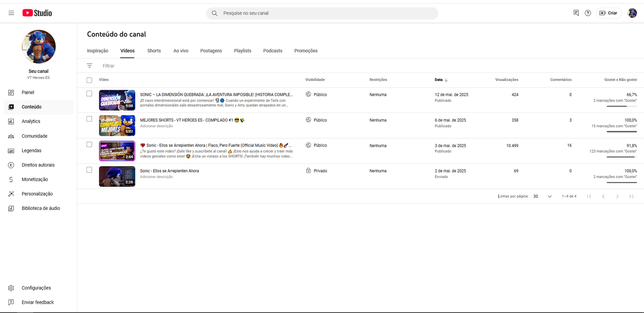This screenshot has width=644, height=313.
Task: Click the Monetização dollar icon
Action: pyautogui.click(x=11, y=180)
